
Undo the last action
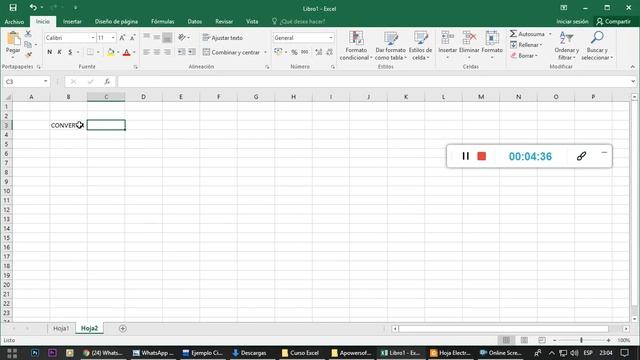(x=33, y=7)
